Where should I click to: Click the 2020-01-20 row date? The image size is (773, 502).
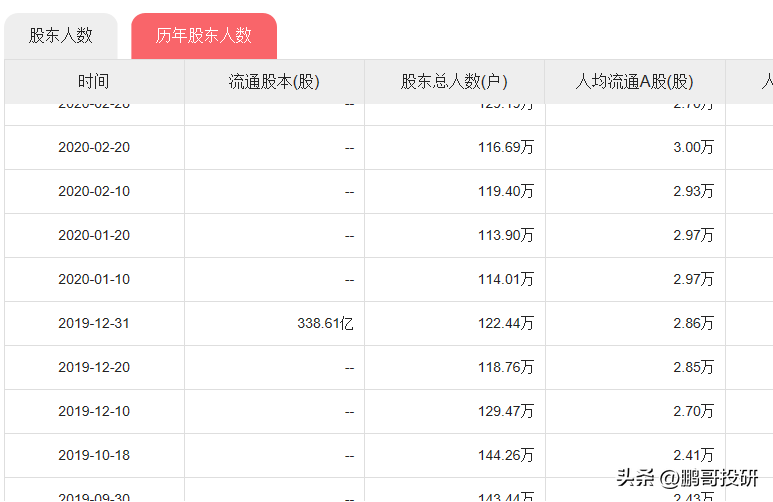point(94,236)
